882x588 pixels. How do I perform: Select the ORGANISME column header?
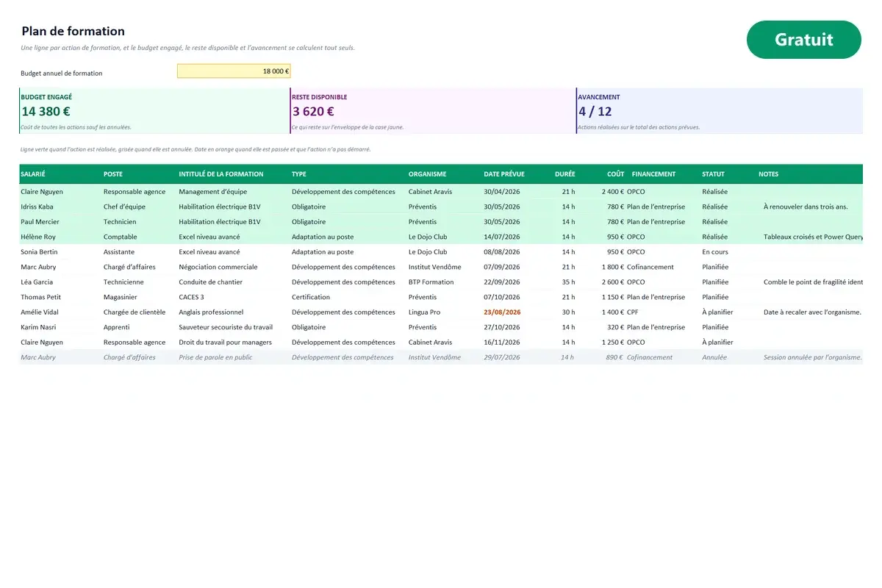(427, 174)
